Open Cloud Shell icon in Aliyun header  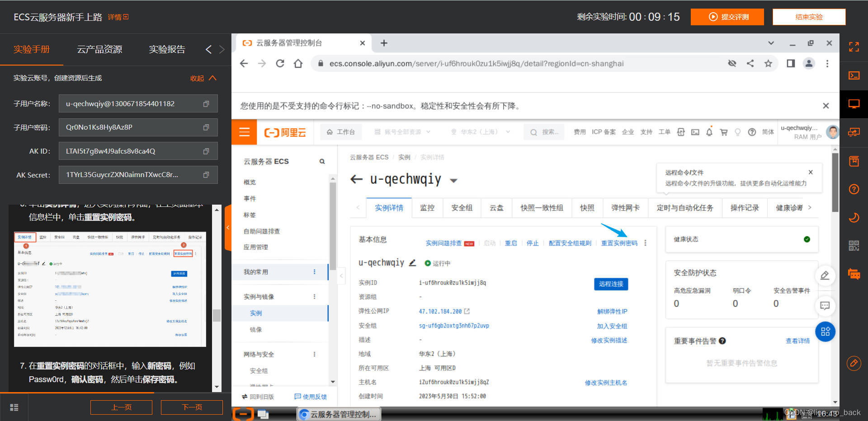pos(695,132)
